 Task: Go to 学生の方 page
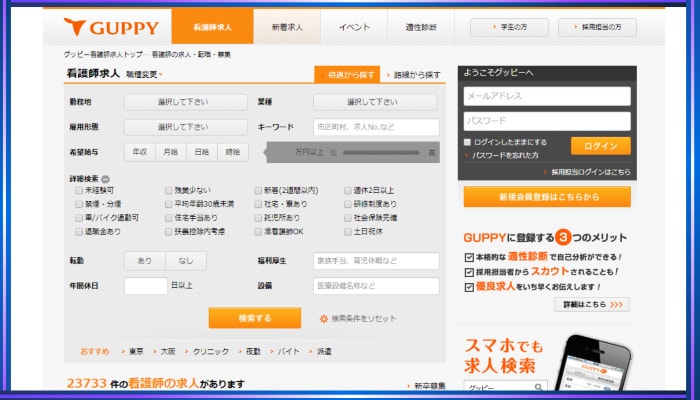click(509, 27)
